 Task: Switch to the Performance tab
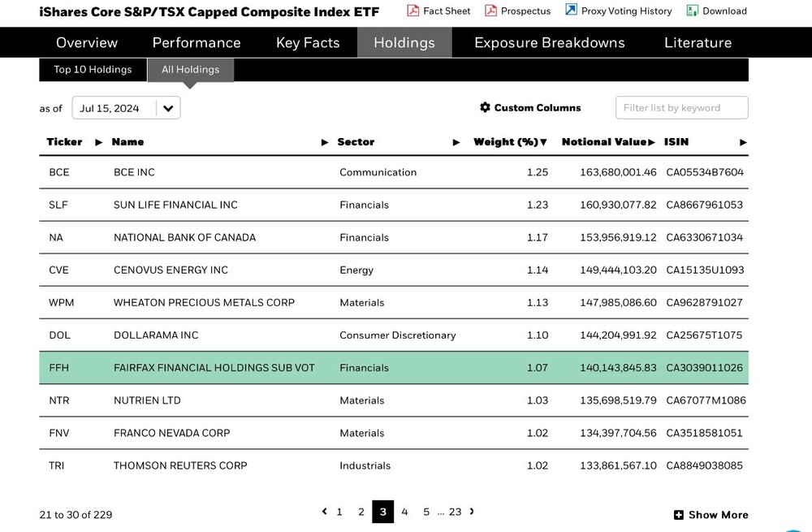[x=197, y=42]
